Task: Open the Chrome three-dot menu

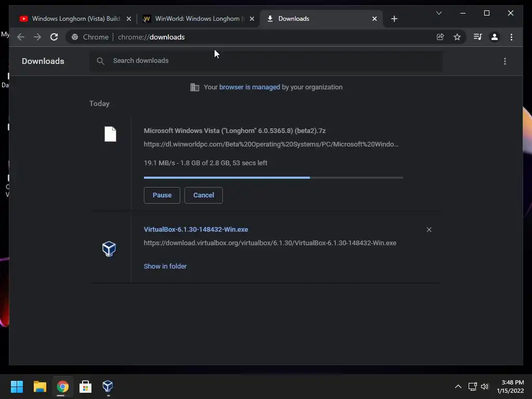Action: (x=511, y=37)
